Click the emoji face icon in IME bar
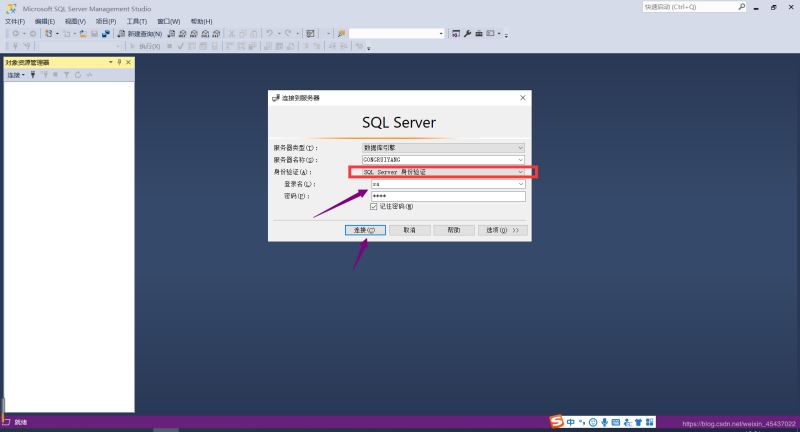This screenshot has height=432, width=800. (593, 422)
